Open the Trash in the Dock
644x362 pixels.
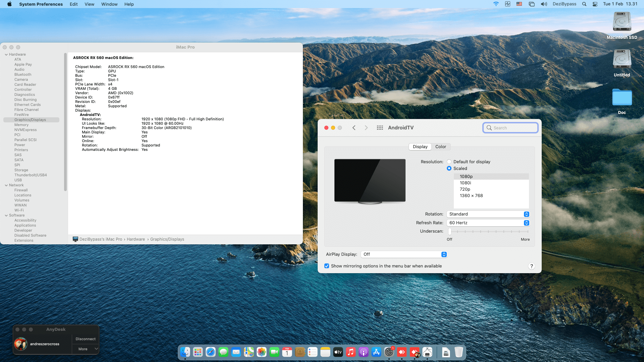point(459,352)
